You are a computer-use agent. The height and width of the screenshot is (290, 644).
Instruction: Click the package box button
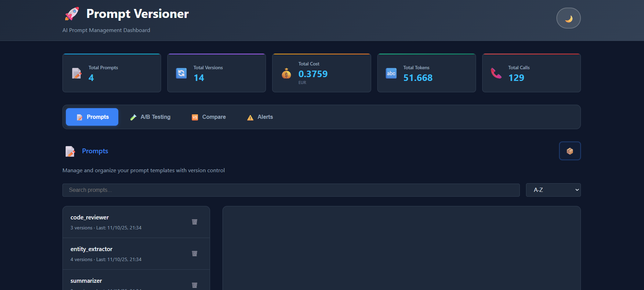tap(570, 151)
